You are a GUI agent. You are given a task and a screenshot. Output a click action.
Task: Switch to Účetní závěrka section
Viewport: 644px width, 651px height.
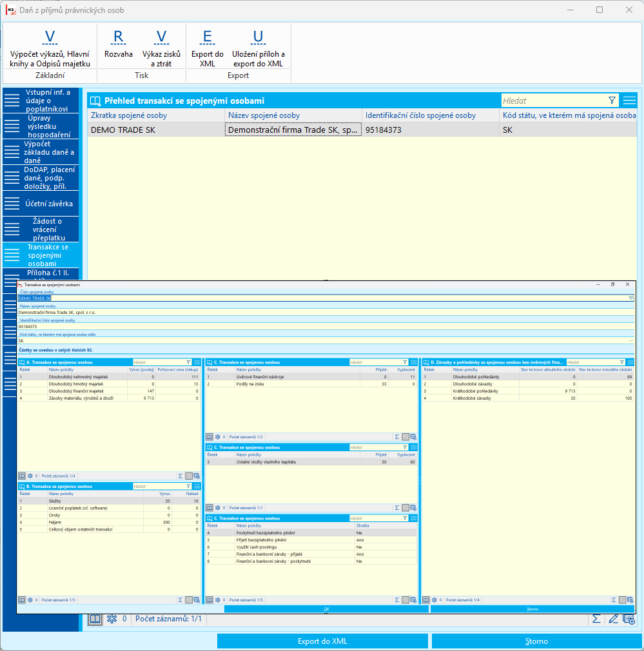(x=41, y=204)
